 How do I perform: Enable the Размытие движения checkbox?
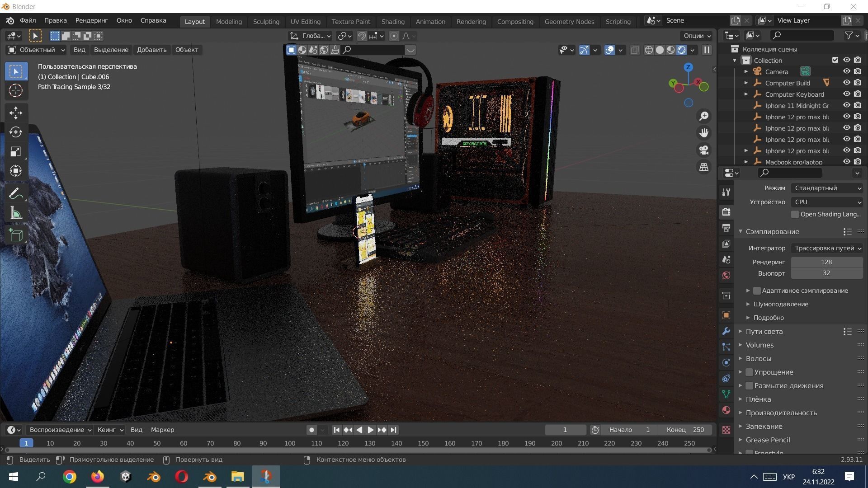click(x=749, y=386)
